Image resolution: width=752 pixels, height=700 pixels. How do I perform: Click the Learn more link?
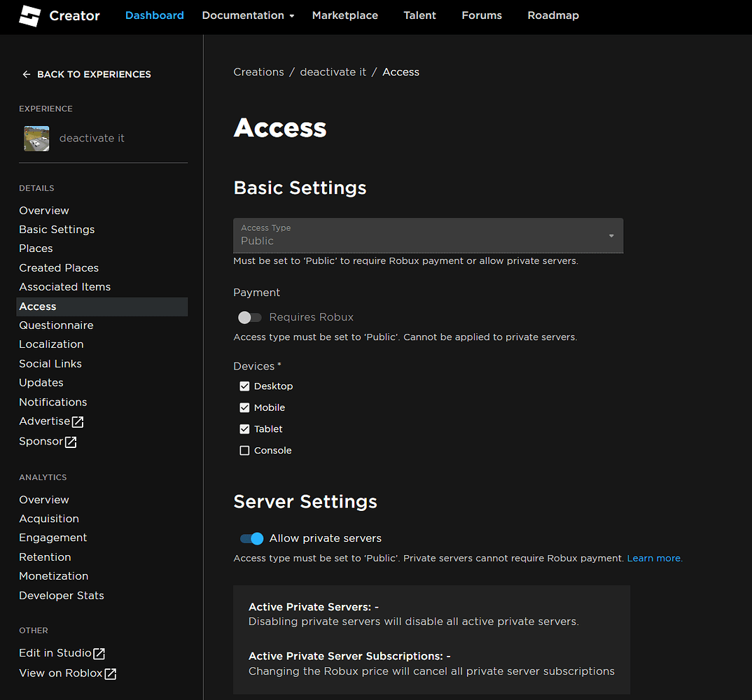coord(653,558)
